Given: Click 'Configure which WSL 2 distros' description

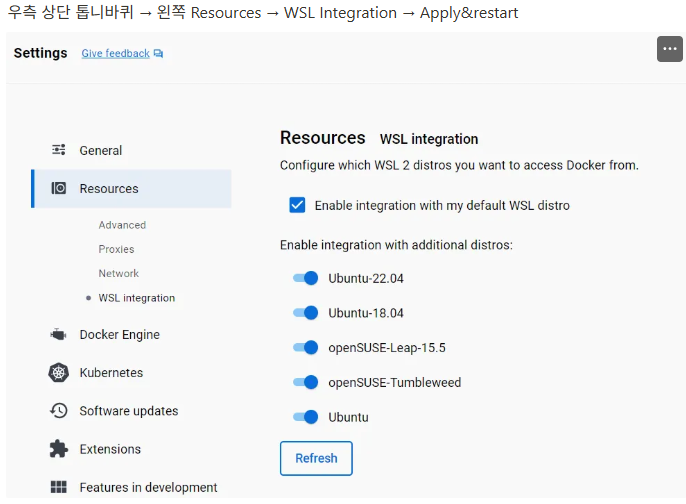Looking at the screenshot, I should [459, 165].
